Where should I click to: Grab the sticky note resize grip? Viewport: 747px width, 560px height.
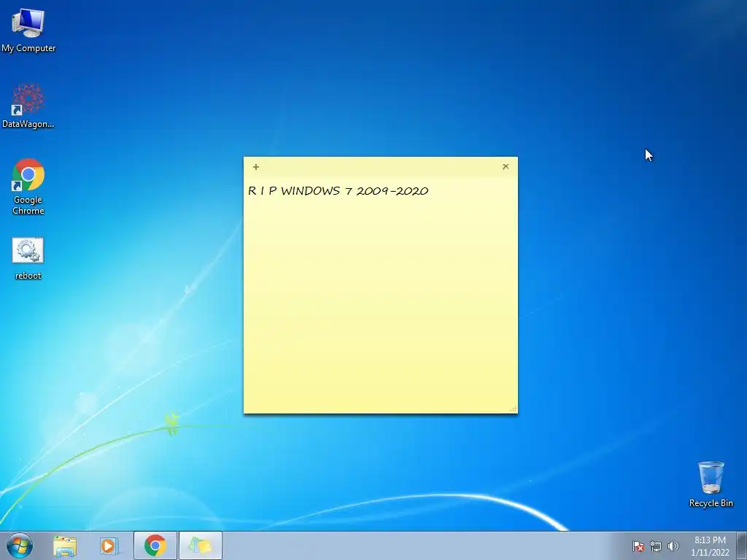(x=513, y=409)
